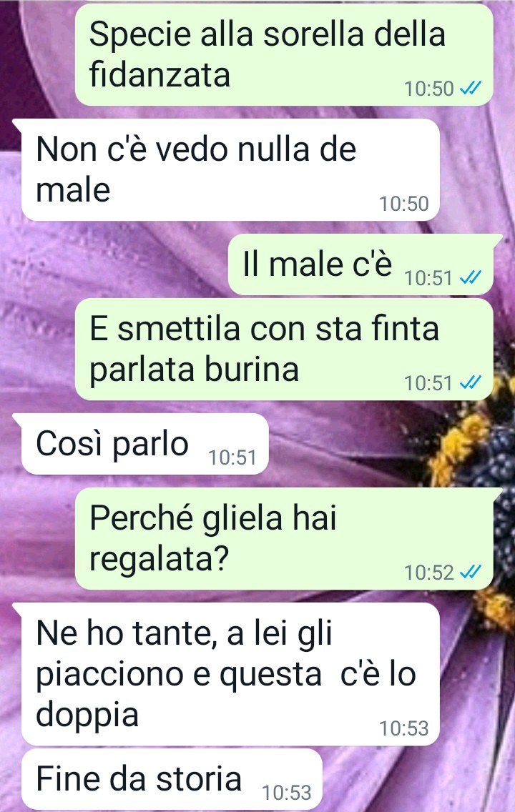Select the 'E smettila con sta finta parlata burina' message

tap(284, 349)
